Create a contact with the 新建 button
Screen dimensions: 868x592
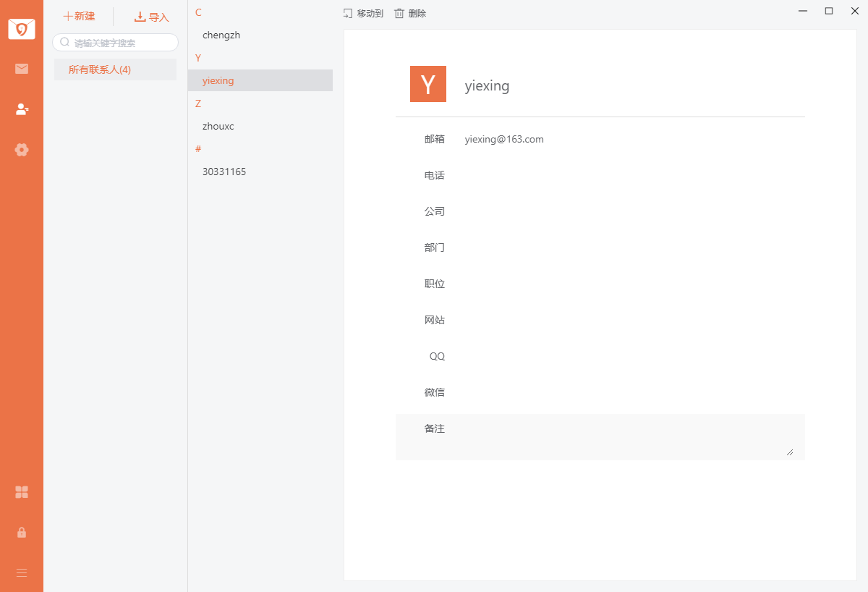80,15
